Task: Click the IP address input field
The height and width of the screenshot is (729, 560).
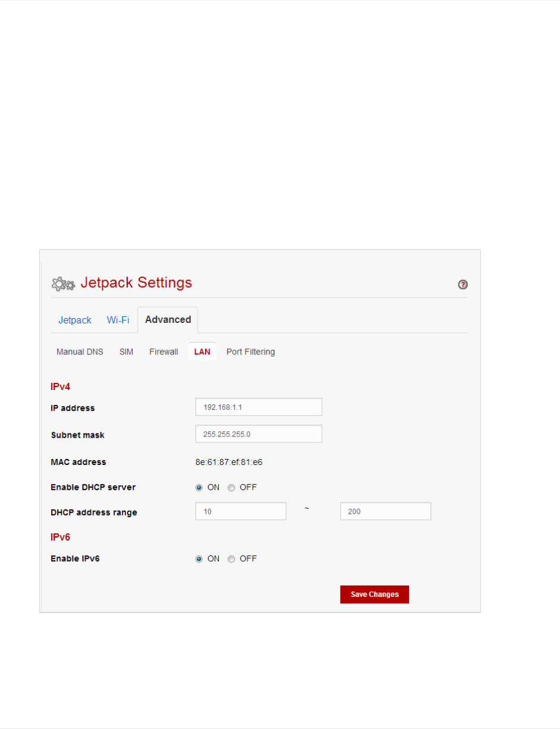Action: click(x=259, y=407)
